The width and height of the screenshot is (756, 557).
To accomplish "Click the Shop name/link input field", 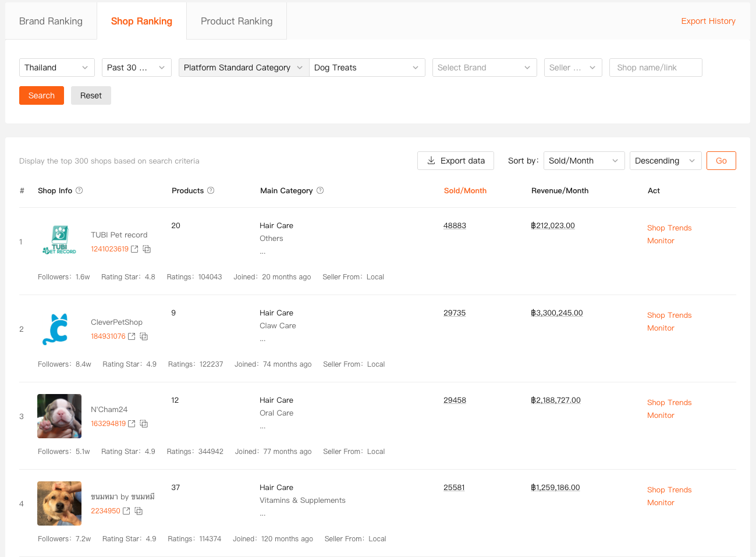I will pos(655,68).
